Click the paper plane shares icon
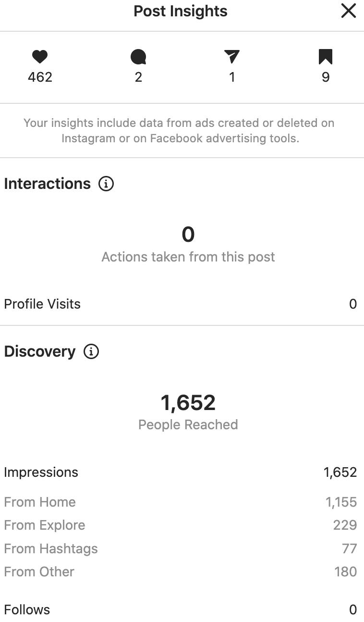364x622 pixels. pos(232,57)
